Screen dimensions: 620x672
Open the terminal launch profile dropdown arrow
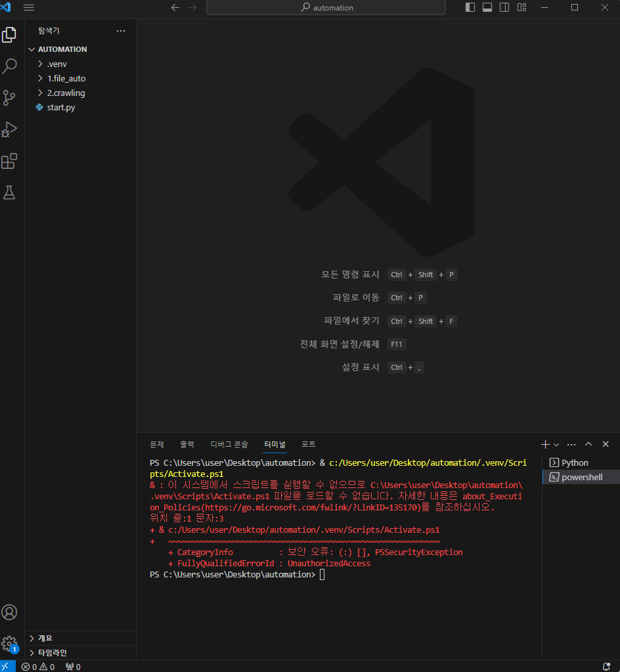[x=556, y=445]
